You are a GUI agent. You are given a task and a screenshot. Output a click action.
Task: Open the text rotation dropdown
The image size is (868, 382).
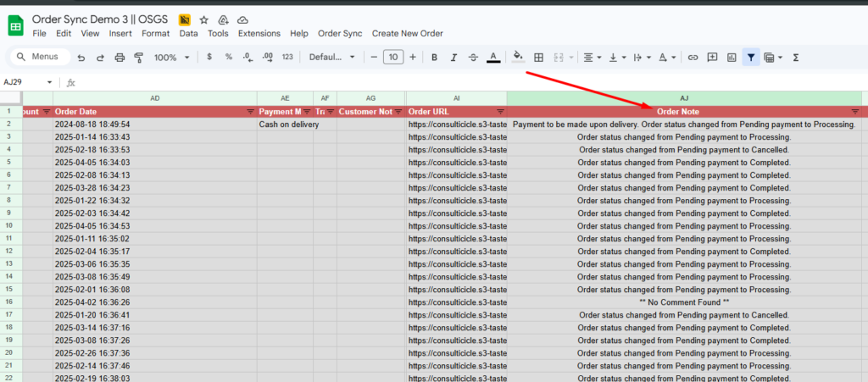click(x=667, y=57)
